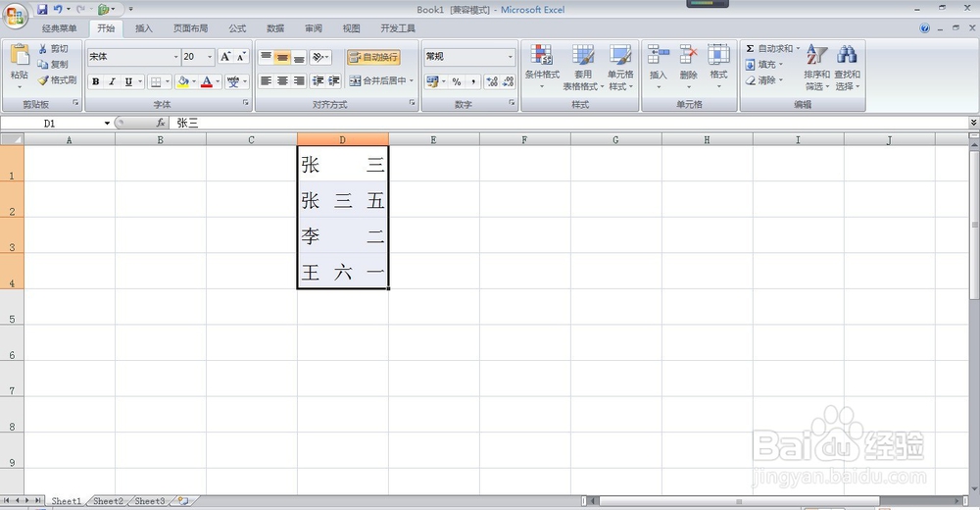The width and height of the screenshot is (980, 510).
Task: Open the 数据 ribbon tab
Action: point(275,28)
